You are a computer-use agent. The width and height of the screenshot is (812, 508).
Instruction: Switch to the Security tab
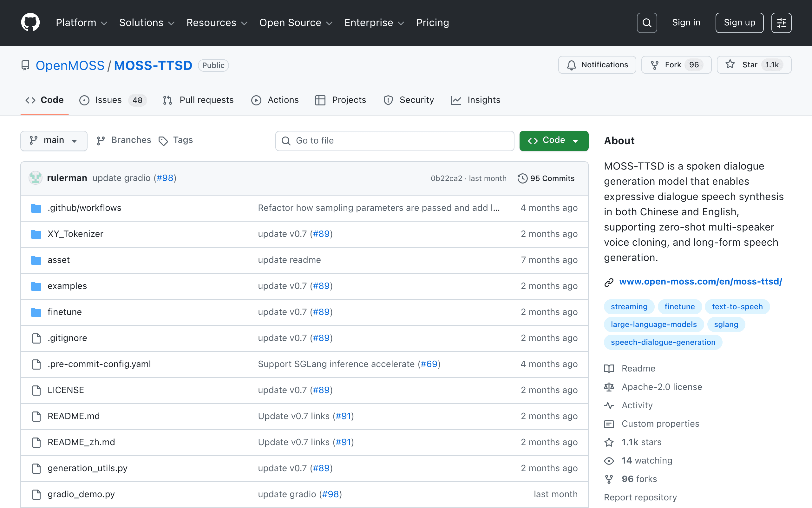[x=408, y=100]
